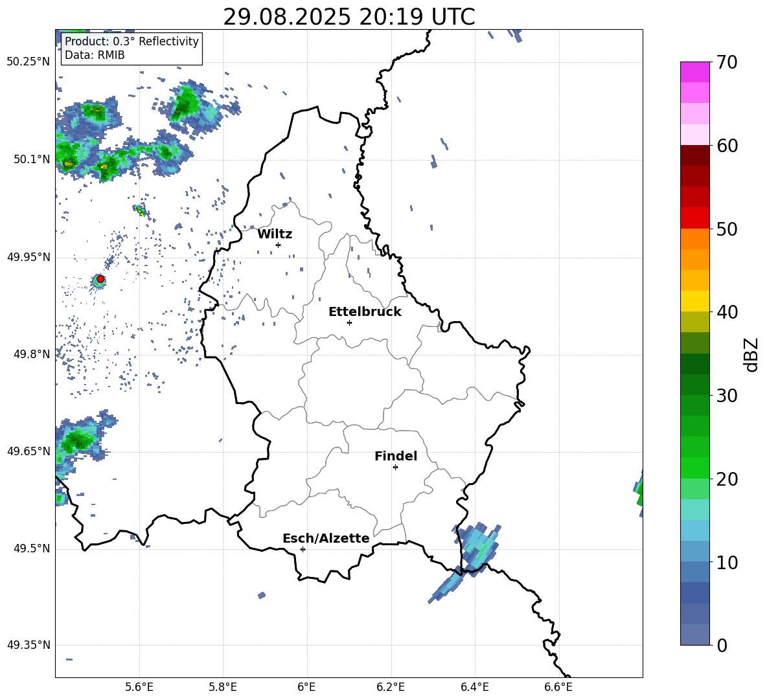Click the Esch/Alzette city label
Screen dimensions: 767x700
point(326,539)
